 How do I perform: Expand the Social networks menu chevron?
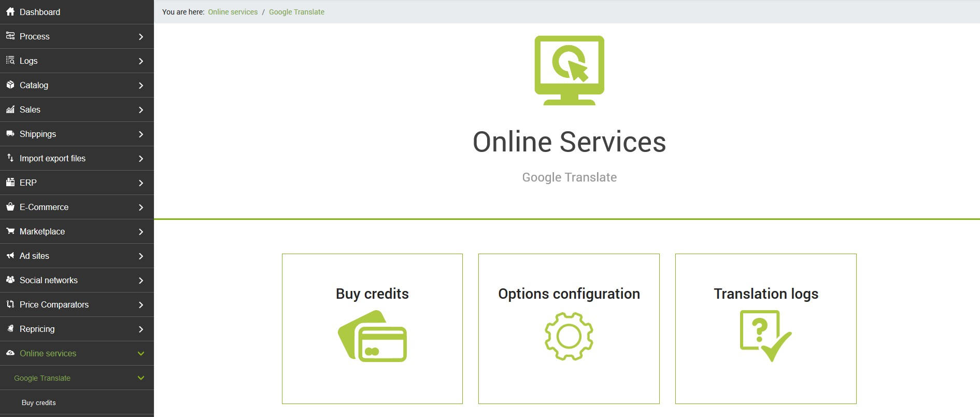click(141, 280)
